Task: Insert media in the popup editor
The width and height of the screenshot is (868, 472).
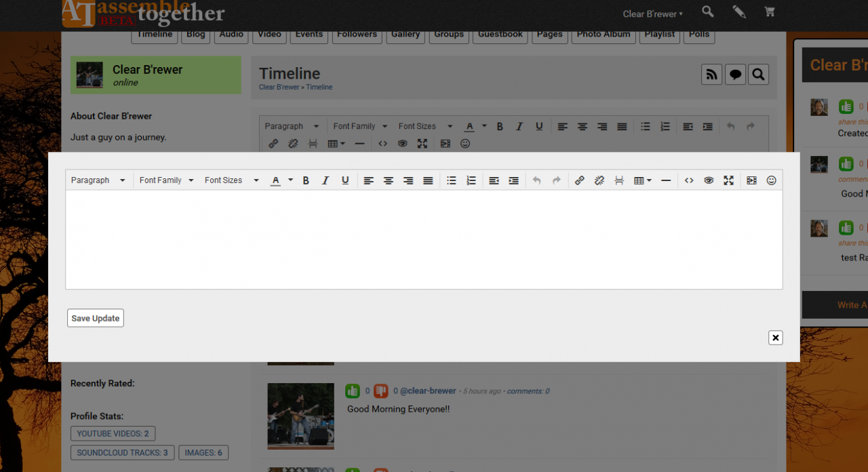Action: [x=751, y=180]
